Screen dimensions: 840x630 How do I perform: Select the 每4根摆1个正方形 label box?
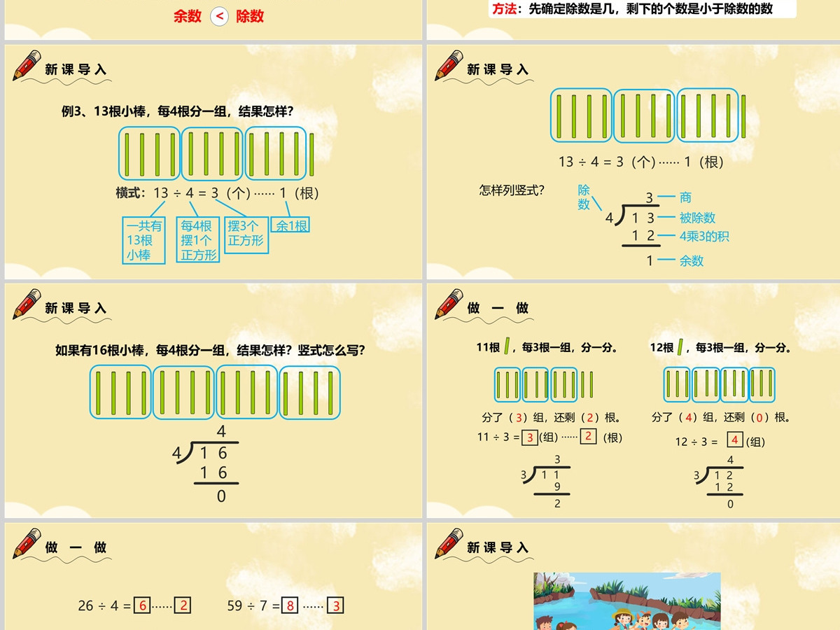point(198,239)
